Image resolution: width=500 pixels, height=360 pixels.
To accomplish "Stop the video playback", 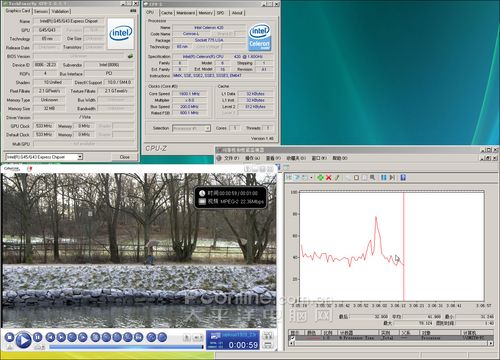I will pyautogui.click(x=9, y=337).
